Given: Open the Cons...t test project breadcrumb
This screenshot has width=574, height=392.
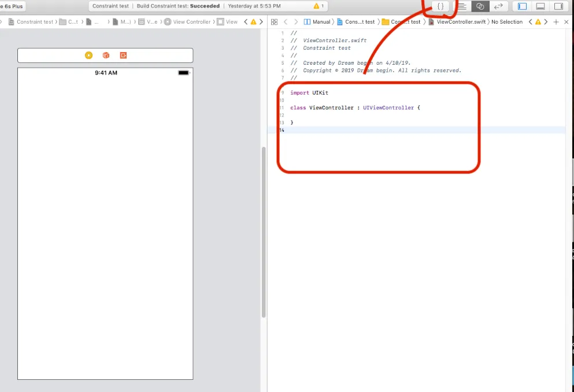Looking at the screenshot, I should click(356, 22).
